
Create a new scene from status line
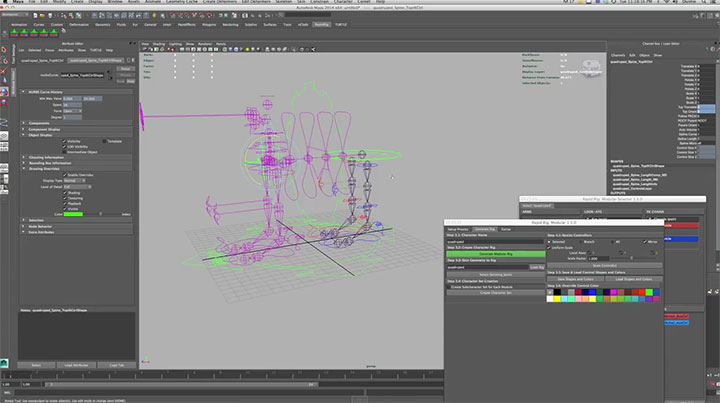35,15
